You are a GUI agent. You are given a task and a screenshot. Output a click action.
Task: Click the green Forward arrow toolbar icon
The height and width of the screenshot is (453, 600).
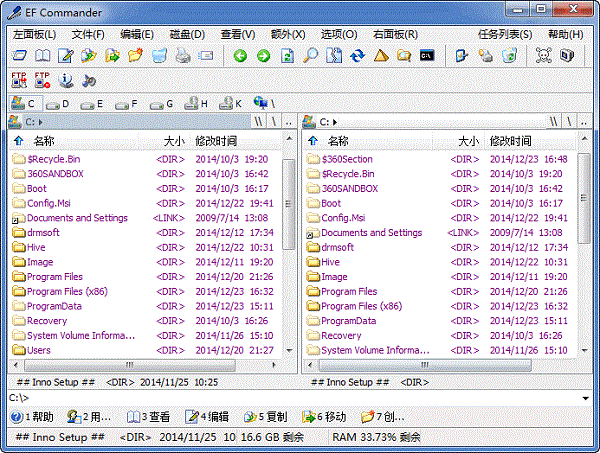[x=263, y=56]
